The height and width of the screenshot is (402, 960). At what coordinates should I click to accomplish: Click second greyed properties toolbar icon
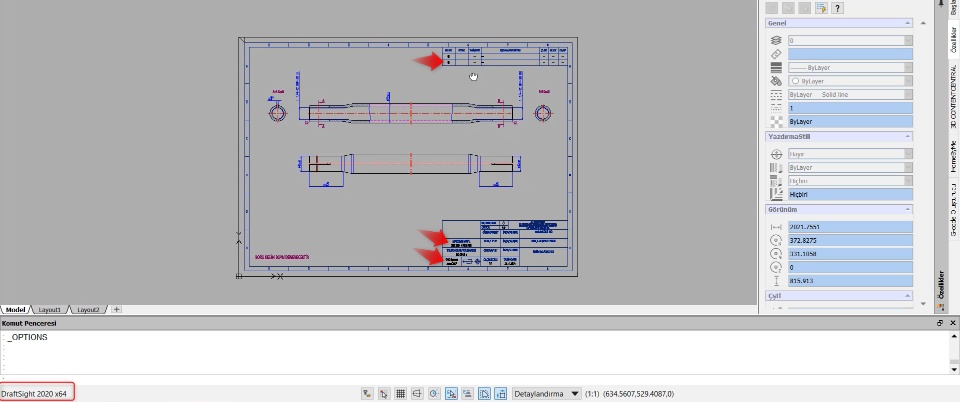[x=789, y=8]
